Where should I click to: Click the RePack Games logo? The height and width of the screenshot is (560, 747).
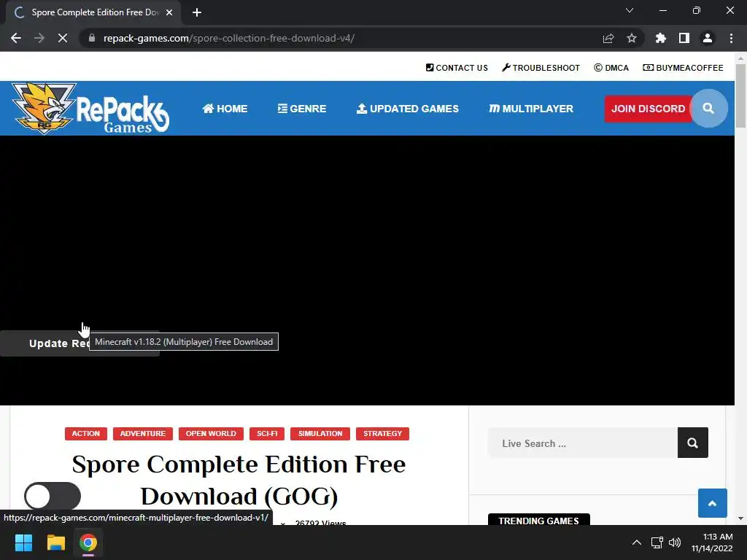click(x=90, y=108)
